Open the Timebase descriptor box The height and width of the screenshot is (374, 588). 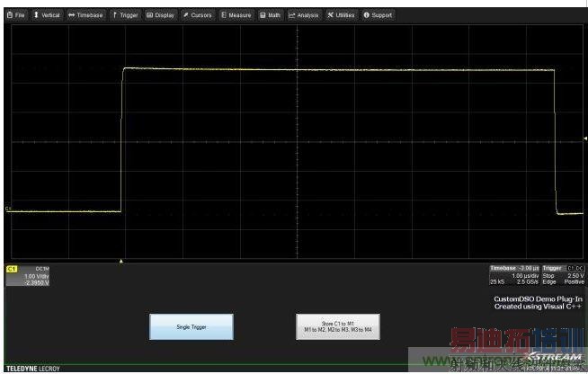click(514, 275)
